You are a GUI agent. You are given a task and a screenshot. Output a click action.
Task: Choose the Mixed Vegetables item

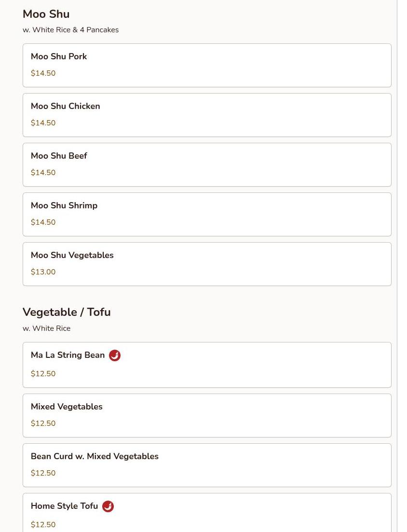tap(207, 416)
